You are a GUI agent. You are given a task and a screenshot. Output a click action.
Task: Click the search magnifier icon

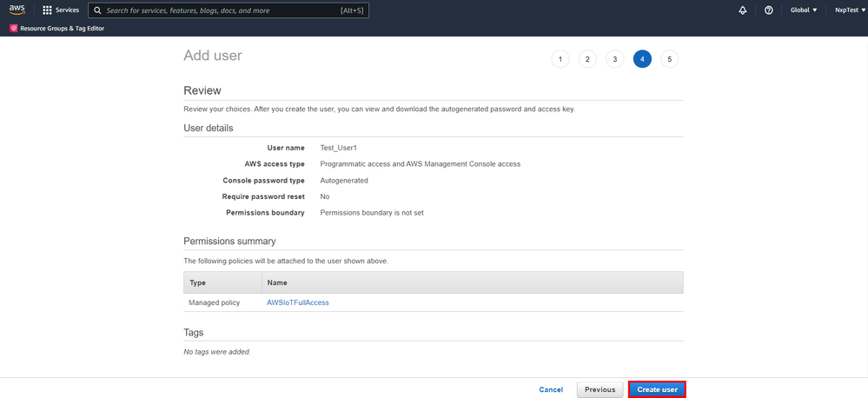click(x=98, y=10)
